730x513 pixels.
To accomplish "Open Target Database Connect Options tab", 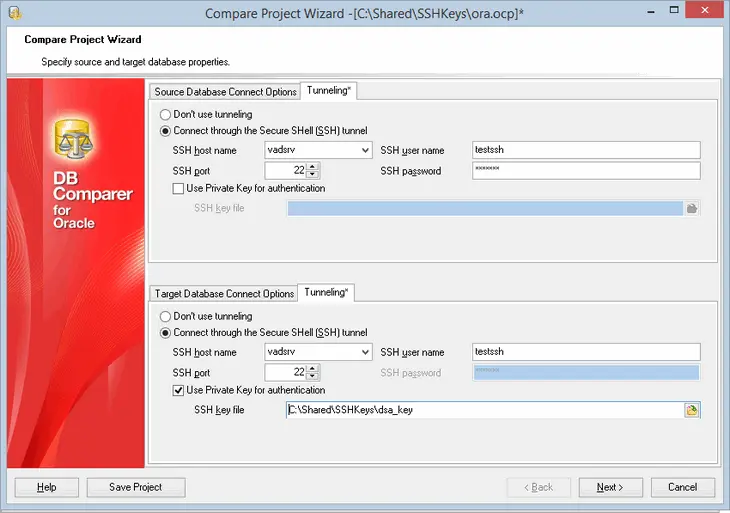I will [x=224, y=294].
